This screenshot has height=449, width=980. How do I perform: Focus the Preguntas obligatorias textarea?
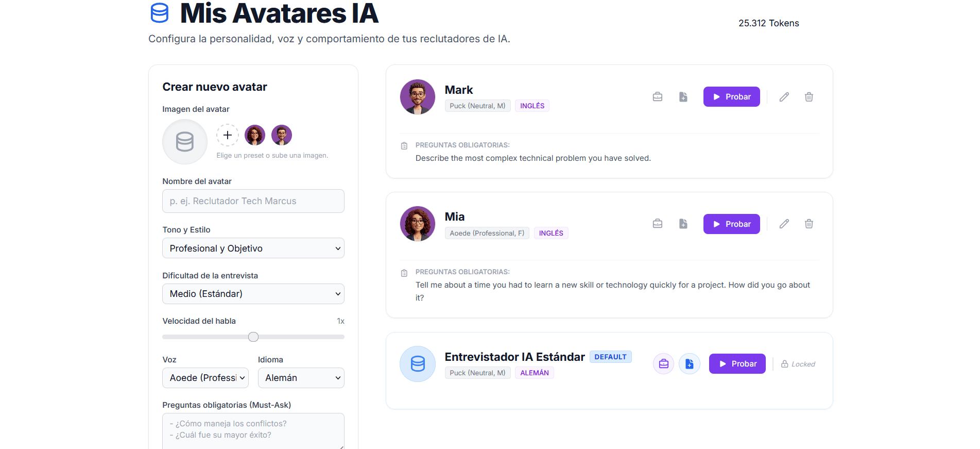coord(253,431)
